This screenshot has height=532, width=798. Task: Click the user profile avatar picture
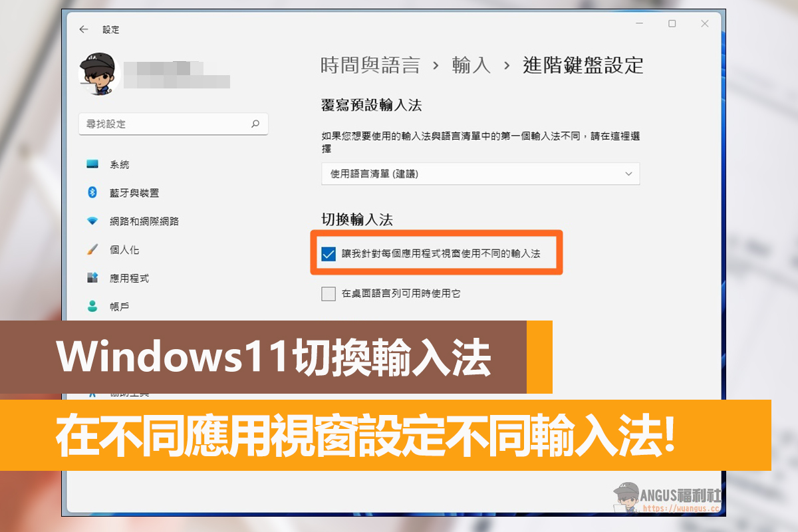(x=99, y=73)
